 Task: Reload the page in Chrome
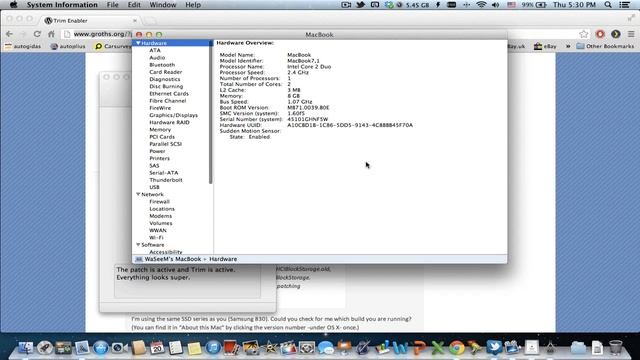(37, 34)
